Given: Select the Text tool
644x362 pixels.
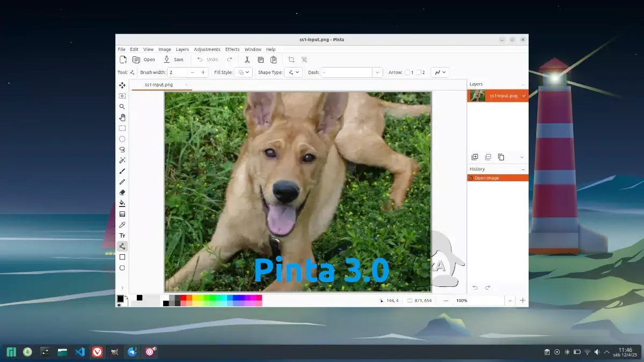Looking at the screenshot, I should point(122,235).
